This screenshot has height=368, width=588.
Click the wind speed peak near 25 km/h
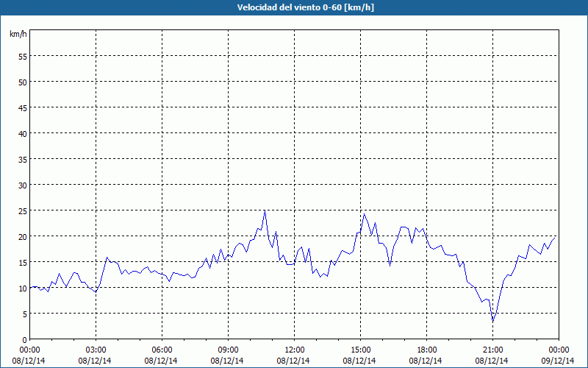[265, 211]
